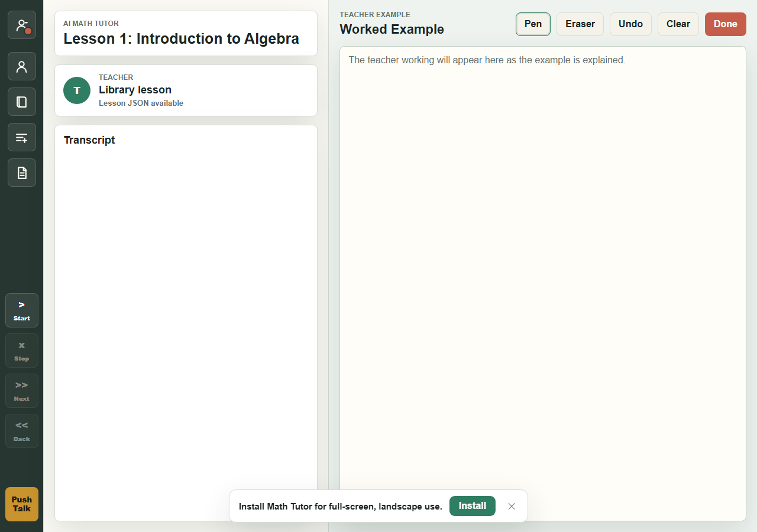Select the Pen drawing tool
Screen dimensions: 757x532
tap(533, 24)
